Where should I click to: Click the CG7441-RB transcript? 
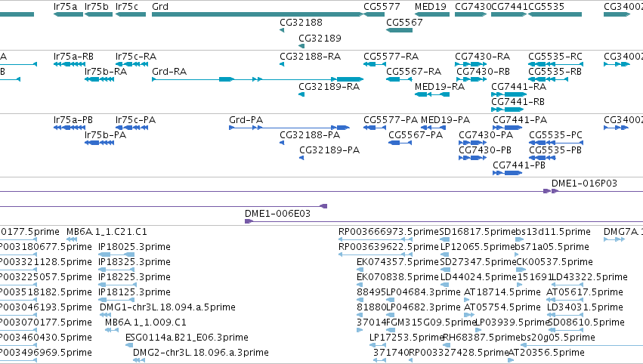click(508, 110)
